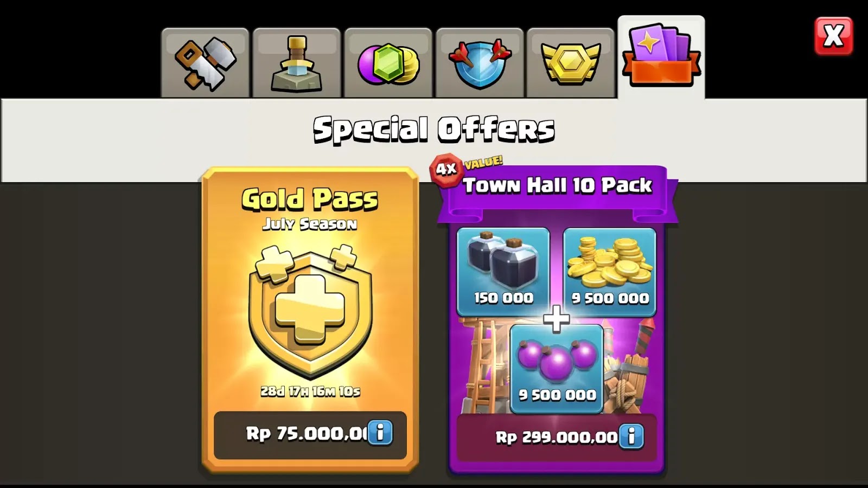This screenshot has width=868, height=488.
Task: Click the Town Hall 10 Pack banner title
Action: point(557,186)
